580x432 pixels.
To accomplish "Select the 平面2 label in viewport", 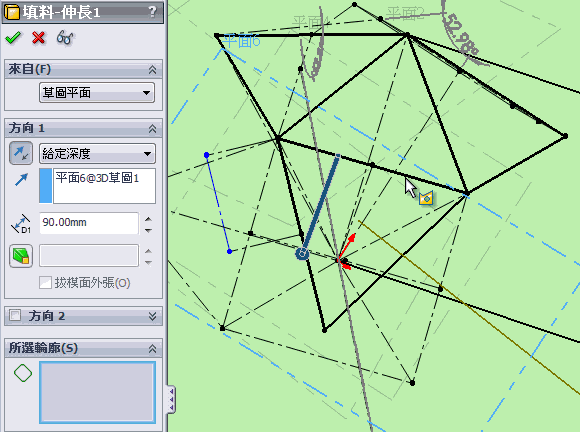I will [404, 14].
